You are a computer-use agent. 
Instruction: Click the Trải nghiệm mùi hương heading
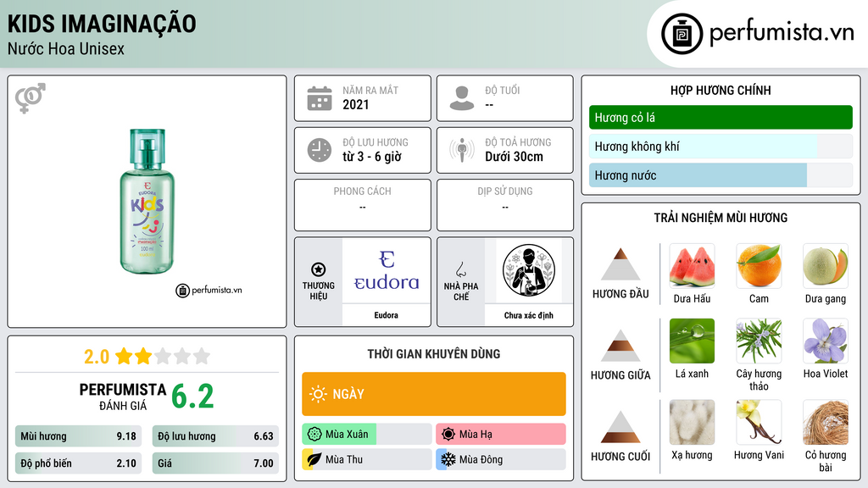click(x=721, y=218)
